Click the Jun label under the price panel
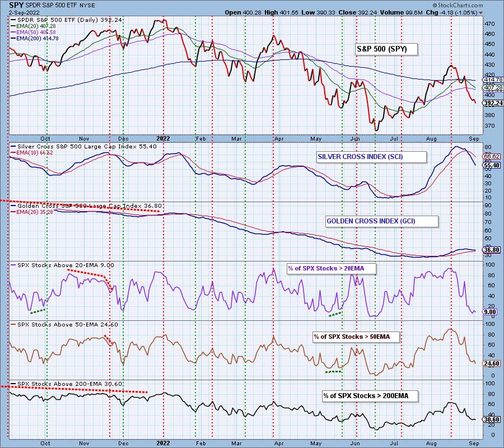This screenshot has height=448, width=504. (355, 139)
